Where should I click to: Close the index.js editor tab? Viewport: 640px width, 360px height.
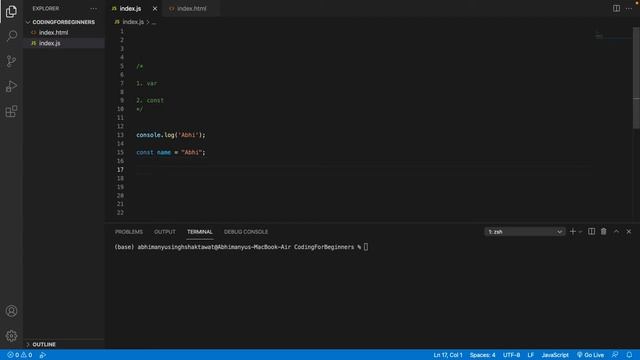coord(155,9)
